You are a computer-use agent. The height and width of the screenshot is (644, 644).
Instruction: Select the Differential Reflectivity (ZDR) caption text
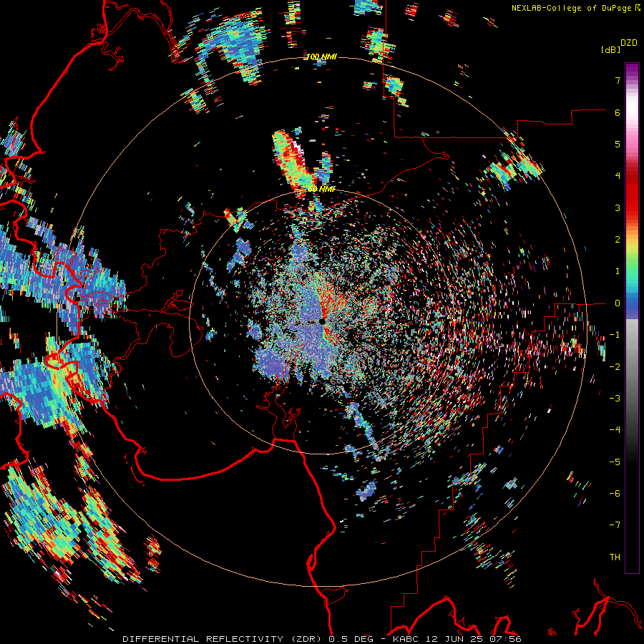224,639
